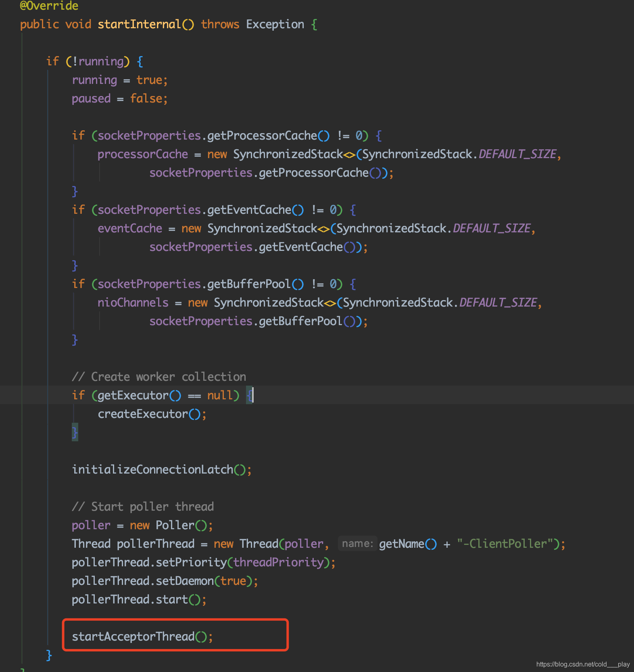
Task: Click getExecutor() in the null check
Action: click(x=140, y=395)
